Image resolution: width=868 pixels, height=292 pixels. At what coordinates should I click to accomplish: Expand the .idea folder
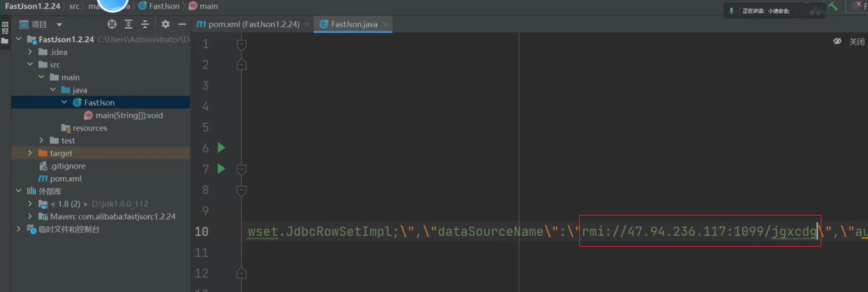[x=30, y=52]
